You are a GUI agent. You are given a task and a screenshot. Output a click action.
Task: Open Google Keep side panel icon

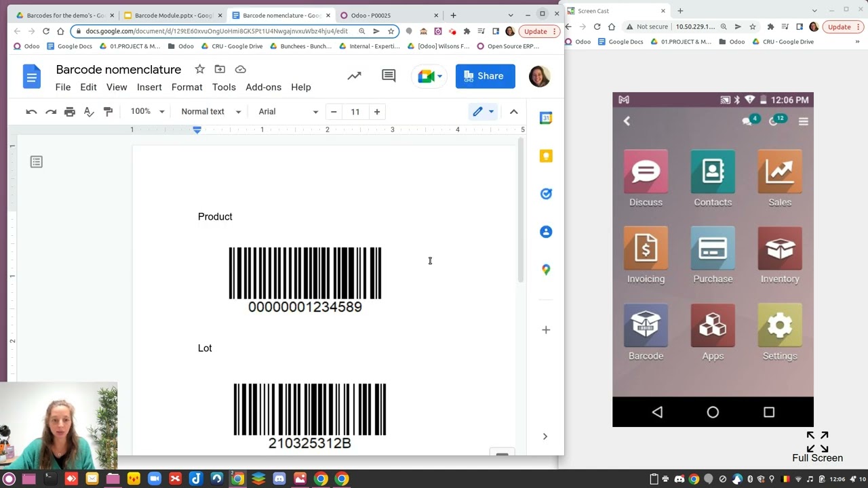pyautogui.click(x=546, y=156)
